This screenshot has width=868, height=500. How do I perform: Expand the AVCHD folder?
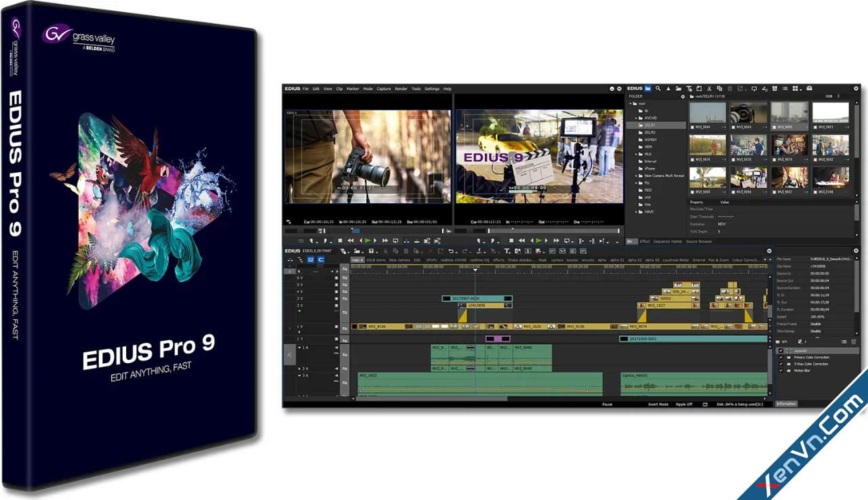(x=637, y=118)
